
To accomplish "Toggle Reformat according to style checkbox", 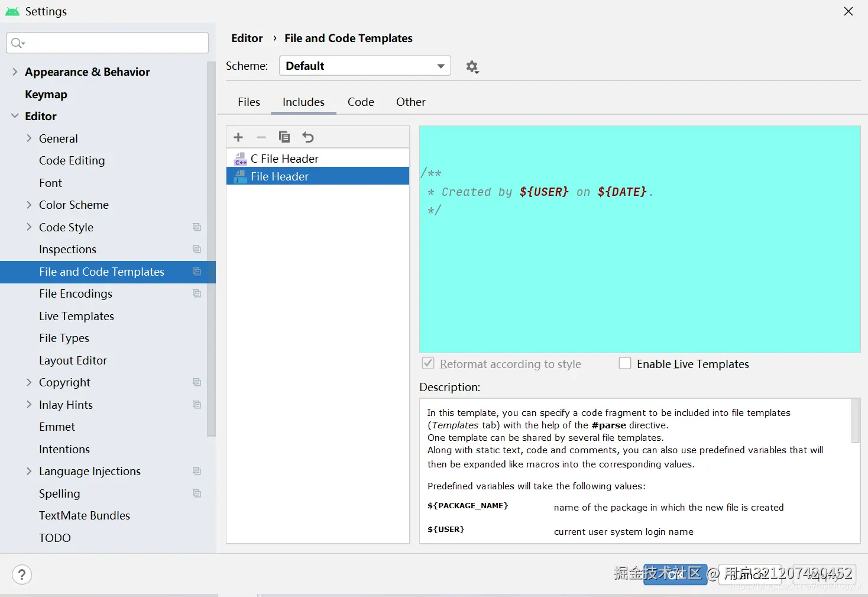I will point(428,363).
